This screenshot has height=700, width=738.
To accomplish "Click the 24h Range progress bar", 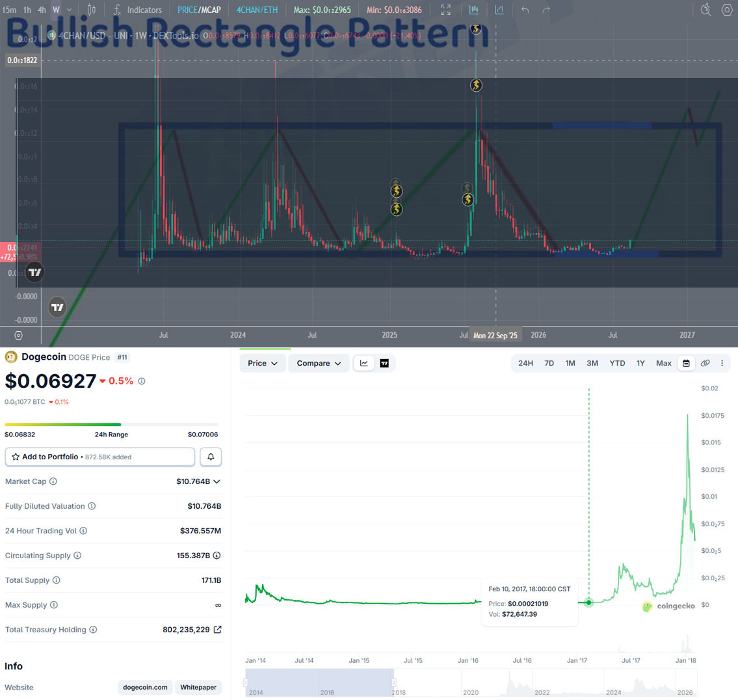I will pyautogui.click(x=112, y=424).
